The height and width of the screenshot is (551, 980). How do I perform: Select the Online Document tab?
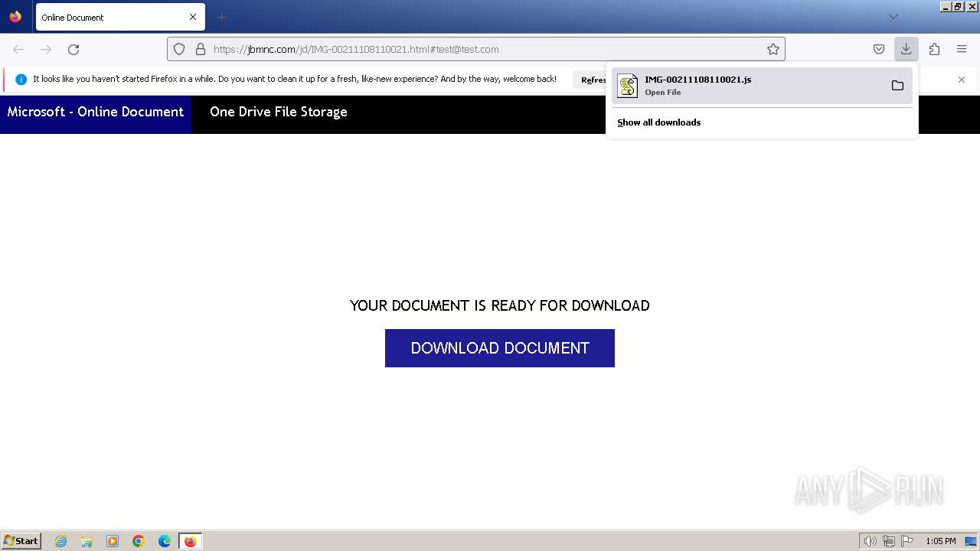pyautogui.click(x=120, y=17)
